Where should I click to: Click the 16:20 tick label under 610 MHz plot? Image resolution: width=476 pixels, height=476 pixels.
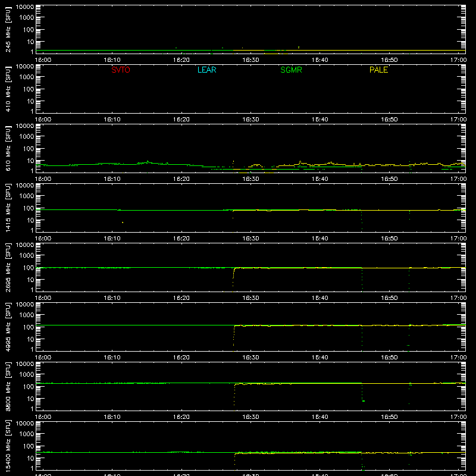(x=181, y=179)
